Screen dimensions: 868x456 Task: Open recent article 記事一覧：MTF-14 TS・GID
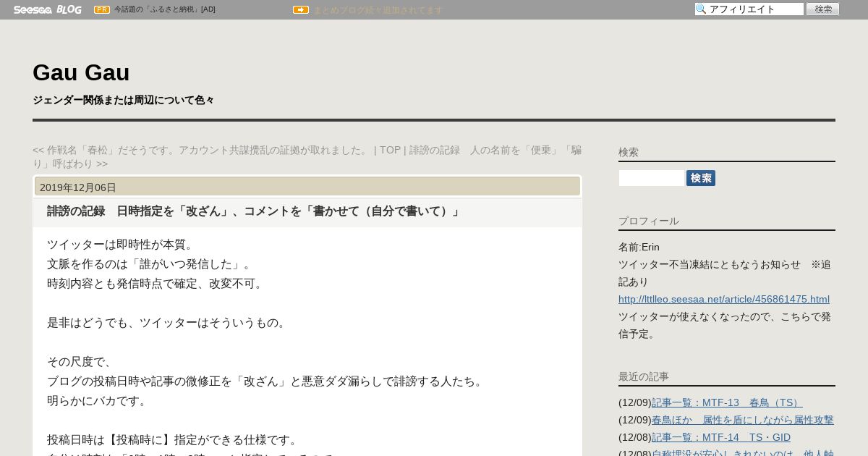pyautogui.click(x=721, y=437)
